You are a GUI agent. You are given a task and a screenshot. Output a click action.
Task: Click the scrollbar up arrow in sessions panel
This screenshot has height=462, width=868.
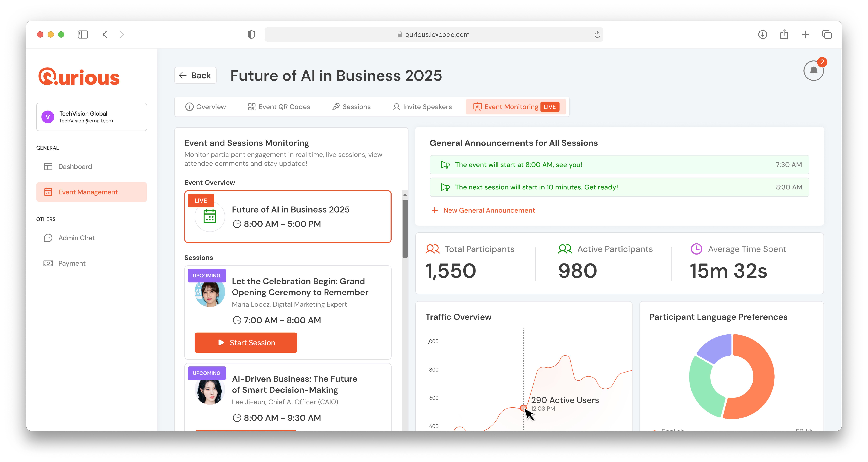click(405, 195)
